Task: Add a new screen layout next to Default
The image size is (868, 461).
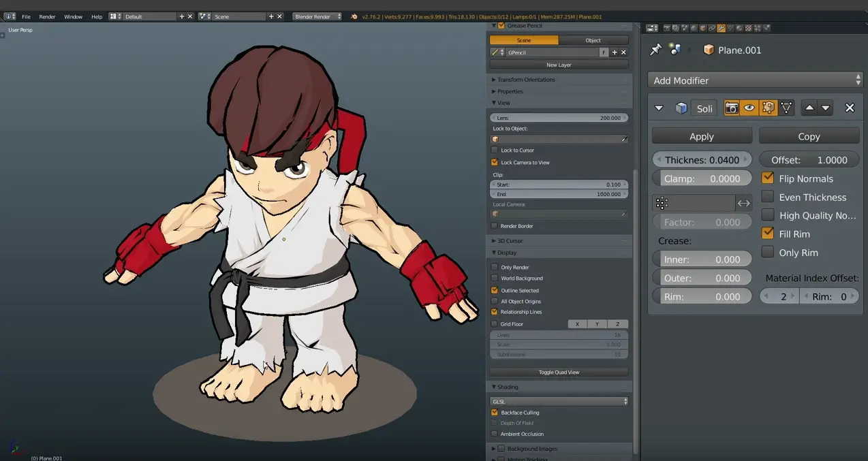Action: [182, 16]
